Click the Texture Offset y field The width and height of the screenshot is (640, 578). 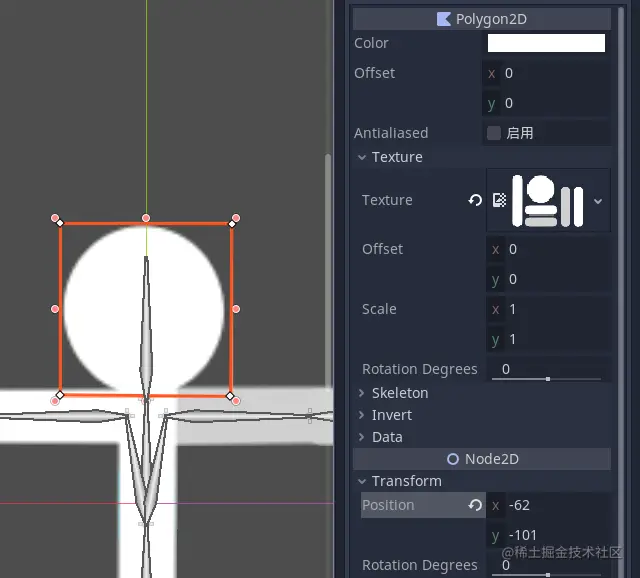(x=549, y=279)
